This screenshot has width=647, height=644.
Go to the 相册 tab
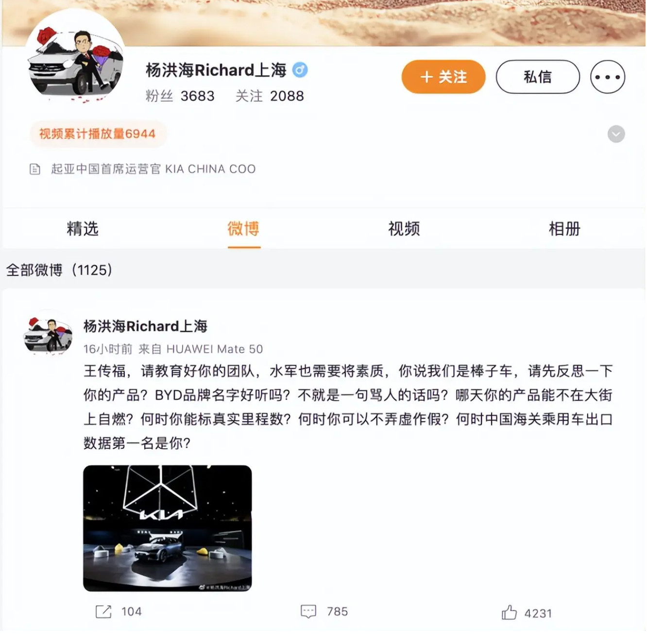pyautogui.click(x=564, y=228)
